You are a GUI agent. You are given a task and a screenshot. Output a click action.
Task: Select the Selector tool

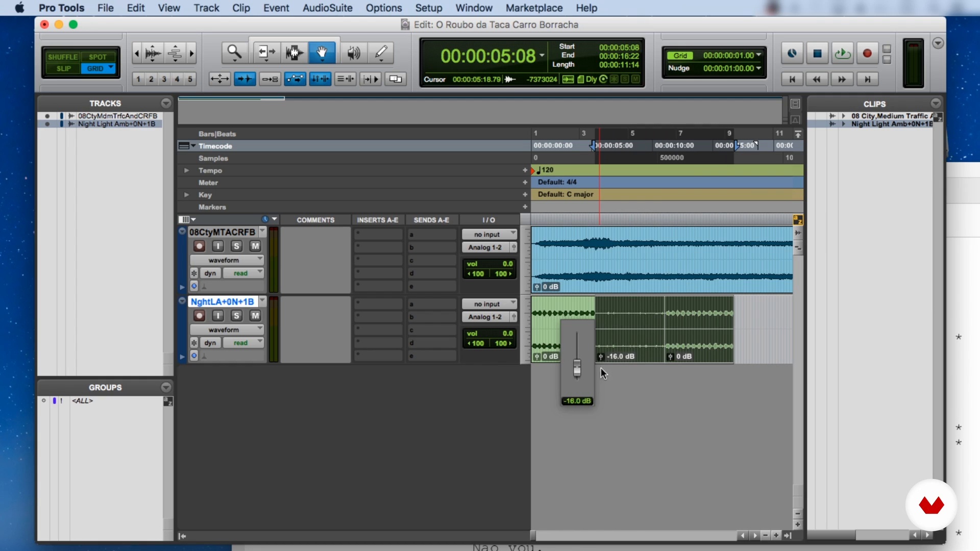coord(295,52)
